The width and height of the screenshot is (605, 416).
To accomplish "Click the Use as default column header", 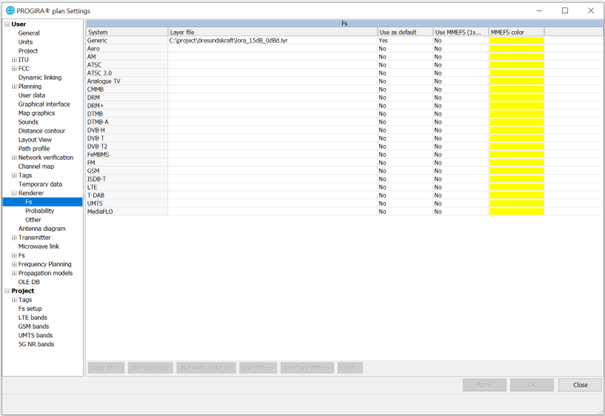I will pyautogui.click(x=405, y=32).
